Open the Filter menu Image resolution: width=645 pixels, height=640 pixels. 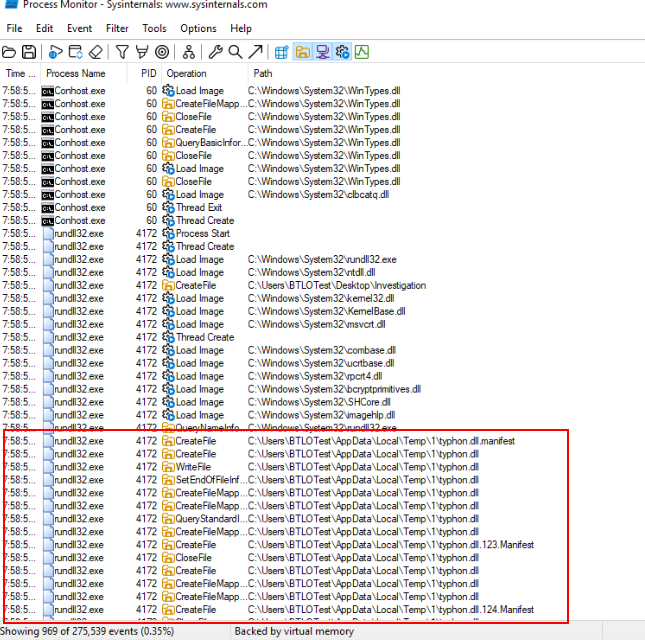[x=117, y=28]
